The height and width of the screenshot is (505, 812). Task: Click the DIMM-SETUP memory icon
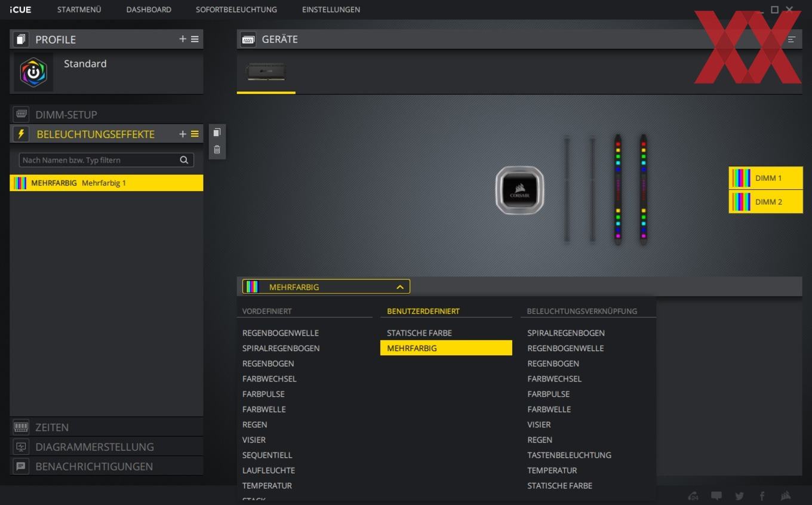click(21, 114)
